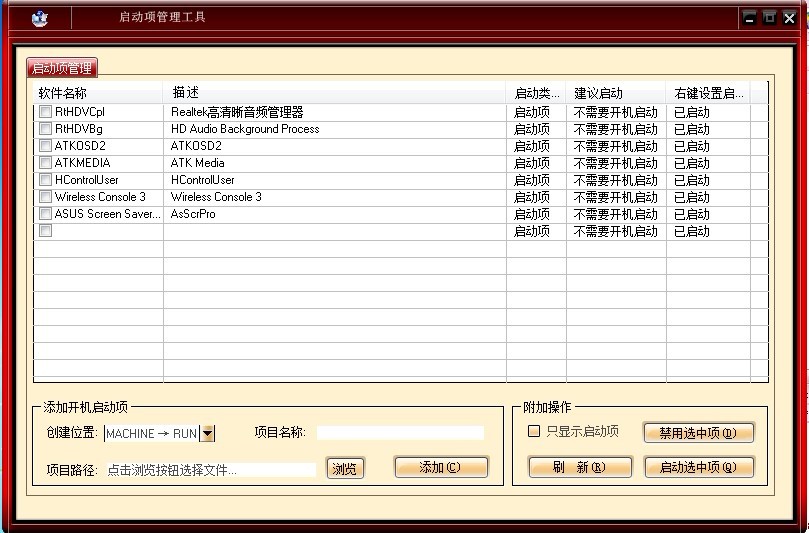
Task: Minimize the window from title bar
Action: pos(749,18)
